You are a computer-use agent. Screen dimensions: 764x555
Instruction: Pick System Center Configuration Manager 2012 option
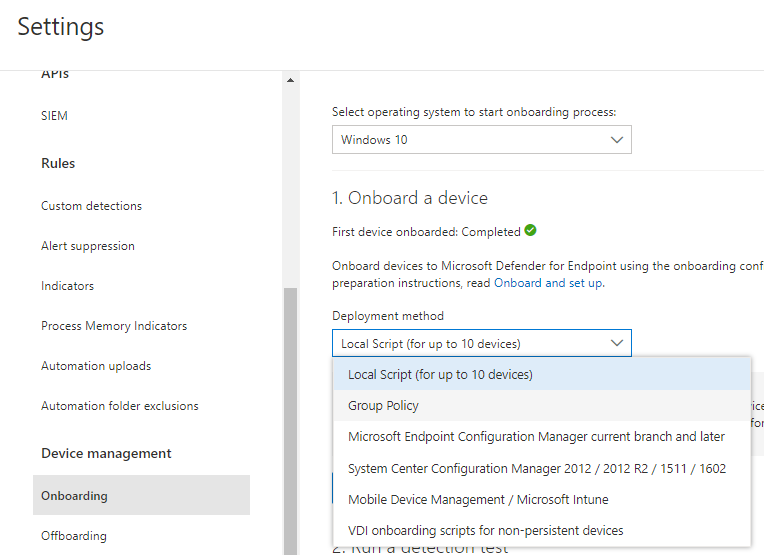tap(536, 468)
